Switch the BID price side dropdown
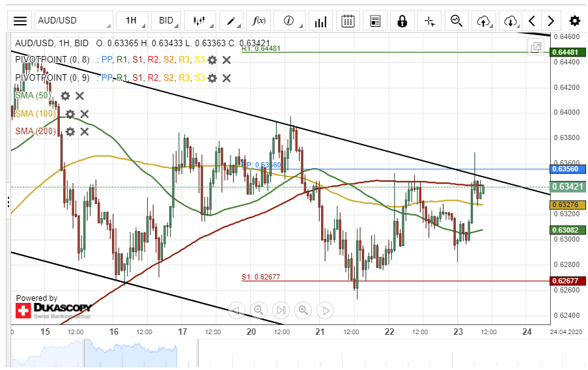Image resolution: width=588 pixels, height=370 pixels. click(166, 21)
